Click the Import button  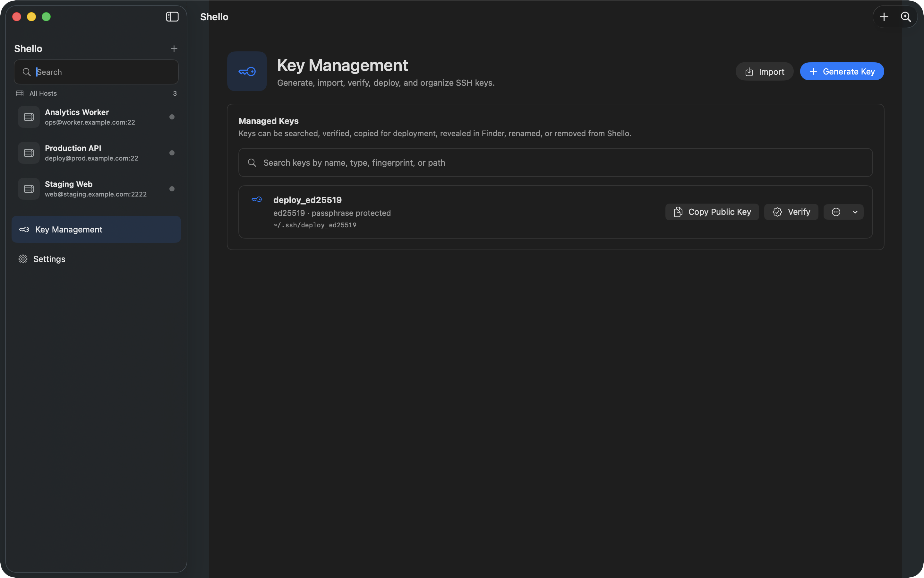[x=765, y=72]
